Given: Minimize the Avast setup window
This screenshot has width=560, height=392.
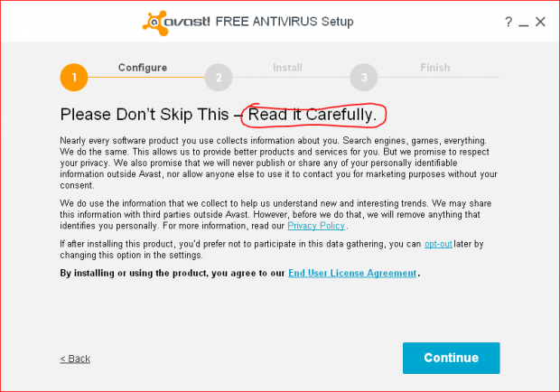Looking at the screenshot, I should tap(524, 24).
